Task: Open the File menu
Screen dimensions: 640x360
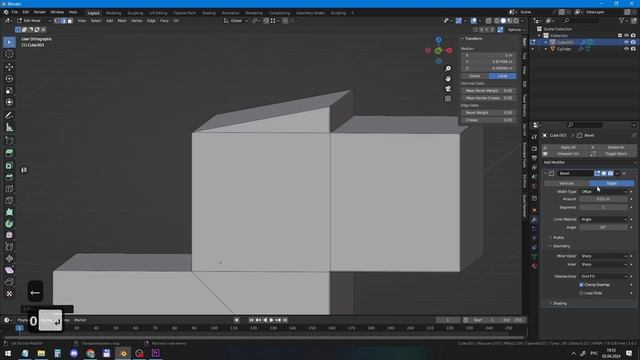Action: (15, 12)
